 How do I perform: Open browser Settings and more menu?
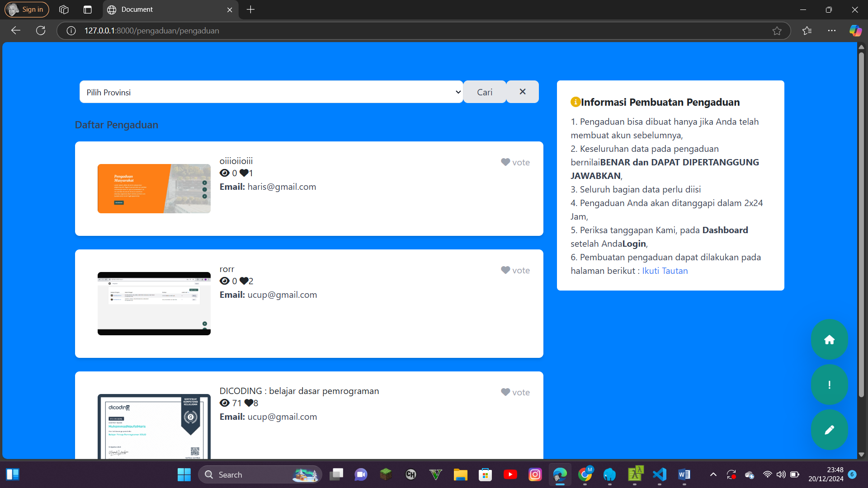click(x=832, y=31)
